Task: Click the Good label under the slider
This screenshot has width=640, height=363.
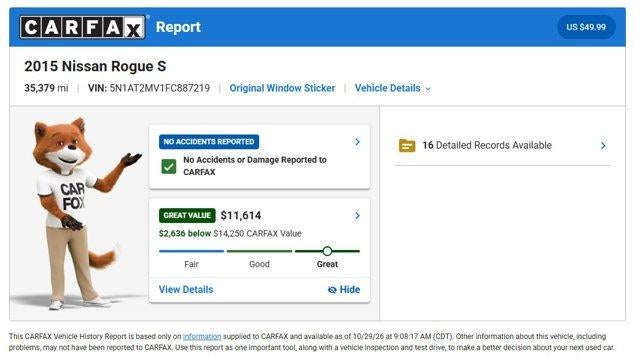Action: [x=259, y=264]
